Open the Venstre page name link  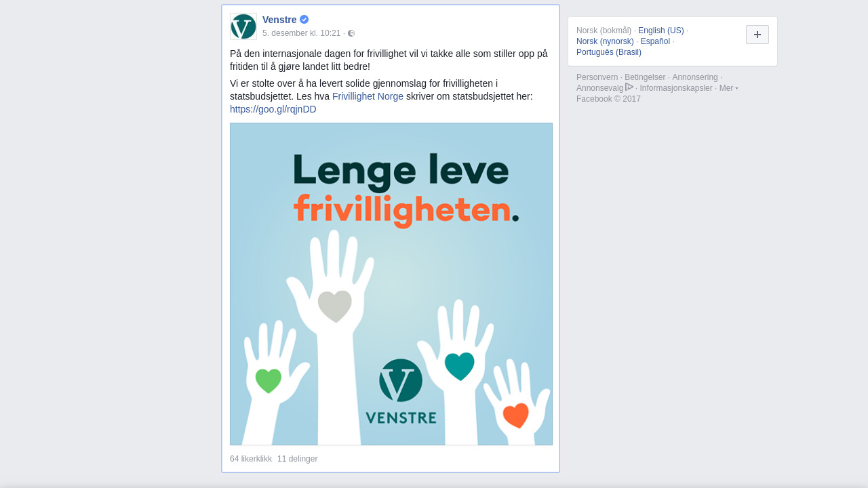tap(279, 20)
